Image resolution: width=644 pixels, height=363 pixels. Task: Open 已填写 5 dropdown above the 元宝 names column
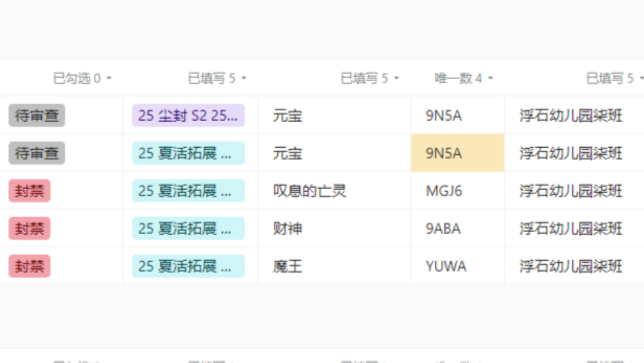369,78
